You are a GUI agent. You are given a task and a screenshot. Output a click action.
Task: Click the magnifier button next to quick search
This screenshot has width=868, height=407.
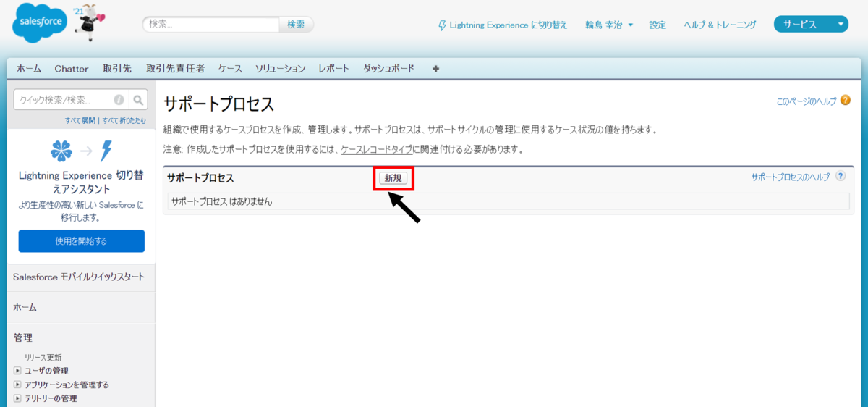pyautogui.click(x=139, y=100)
